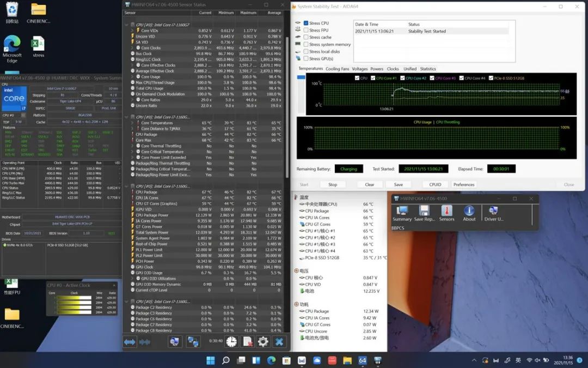588x368 pixels.
Task: Open Task View on the taskbar
Action: click(241, 360)
